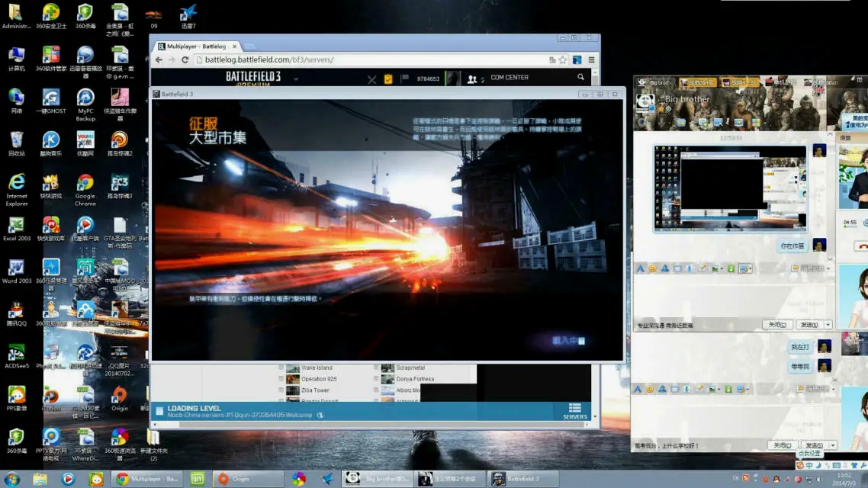This screenshot has width=868, height=488.
Task: Click screenshot tool icon in upper chat
Action: click(744, 268)
